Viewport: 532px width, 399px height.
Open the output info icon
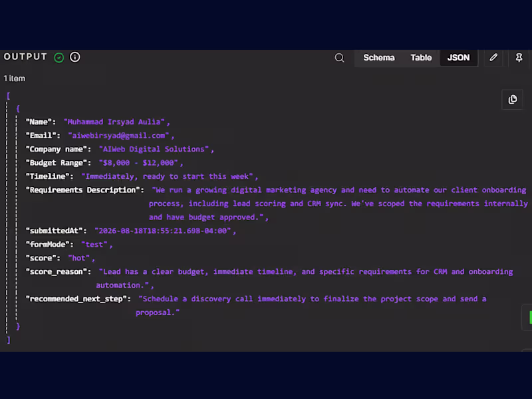75,57
